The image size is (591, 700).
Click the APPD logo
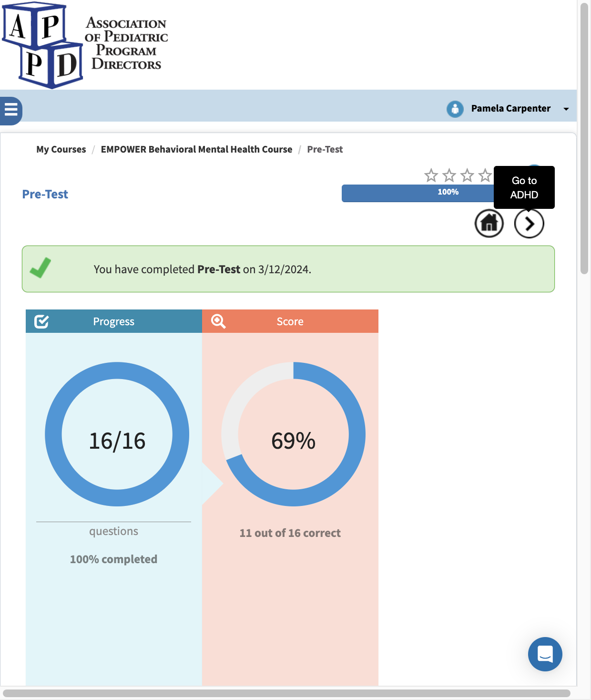coord(85,45)
